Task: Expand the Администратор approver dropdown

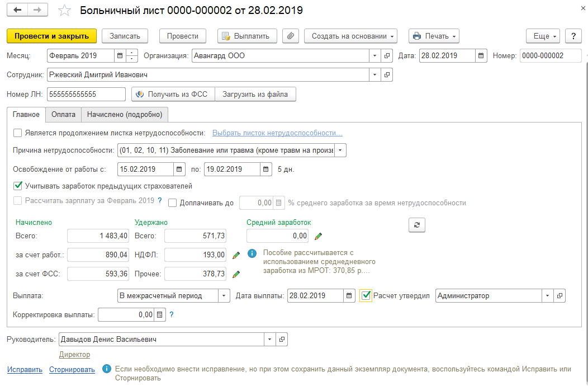Action: [548, 296]
